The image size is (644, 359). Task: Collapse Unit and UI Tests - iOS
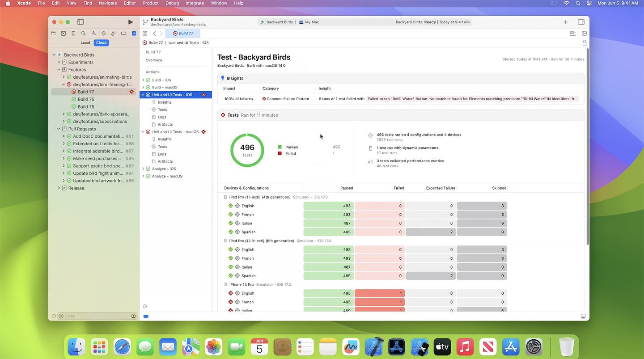tap(143, 95)
